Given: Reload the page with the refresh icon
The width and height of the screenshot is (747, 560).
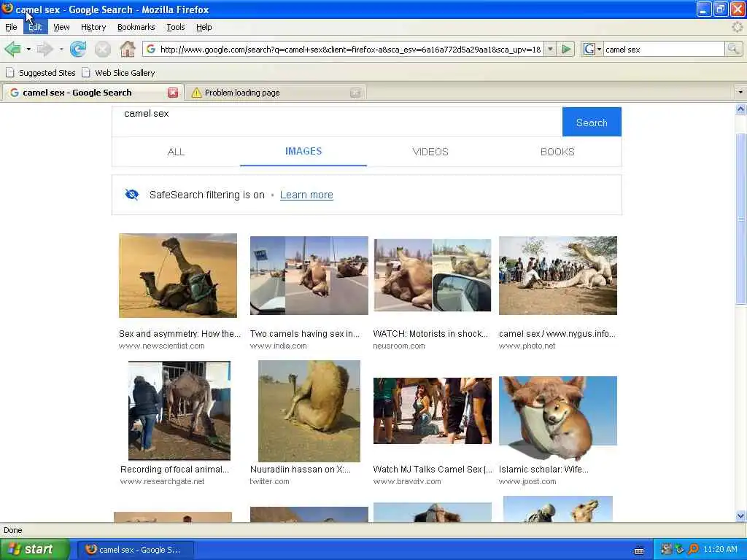Looking at the screenshot, I should [77, 49].
